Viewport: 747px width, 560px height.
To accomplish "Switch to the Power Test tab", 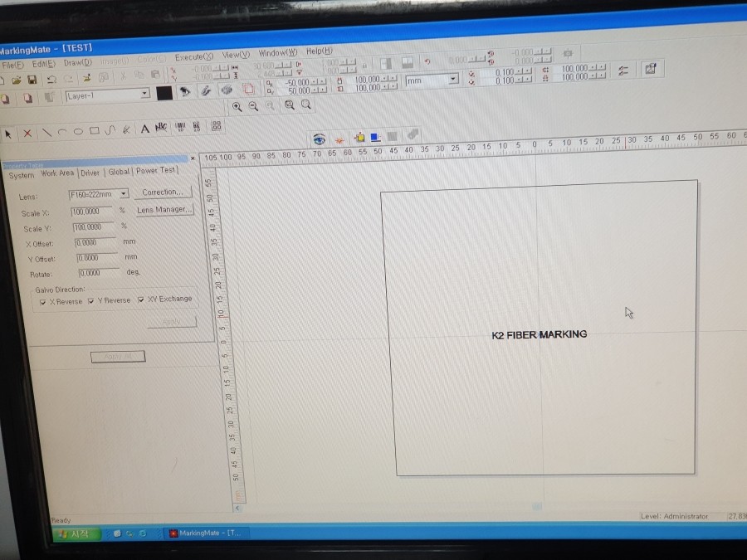I will (x=156, y=171).
